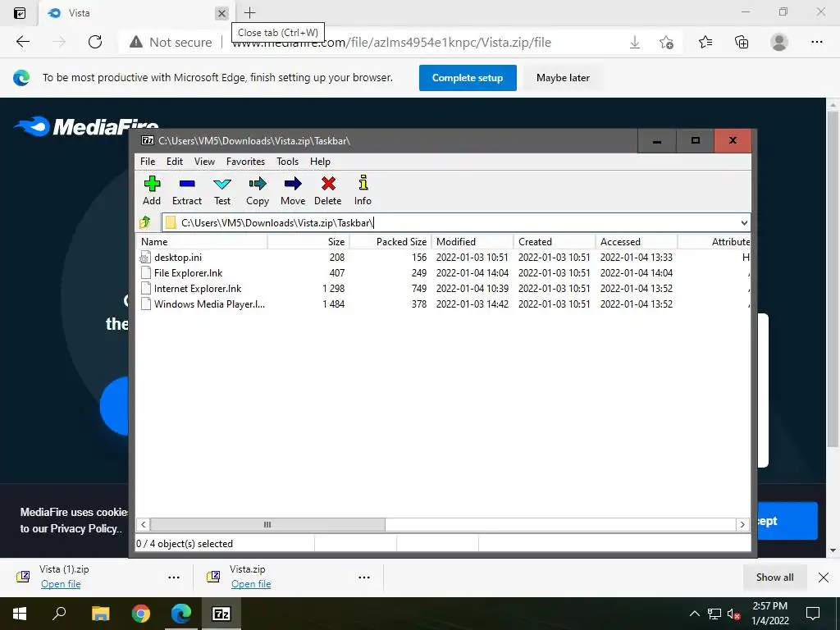This screenshot has width=840, height=630.
Task: Dismiss the setup prompt with Maybe later
Action: coord(563,78)
